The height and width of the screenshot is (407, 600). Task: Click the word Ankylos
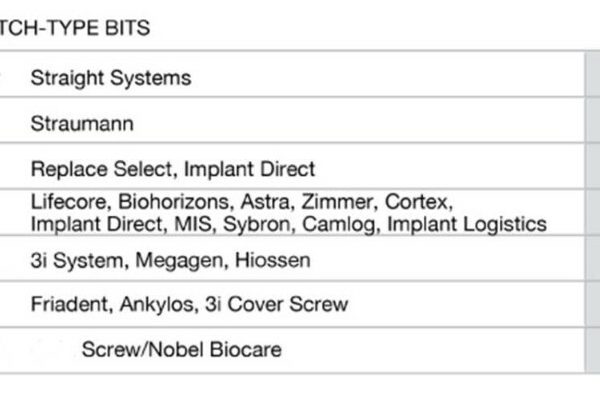(143, 304)
